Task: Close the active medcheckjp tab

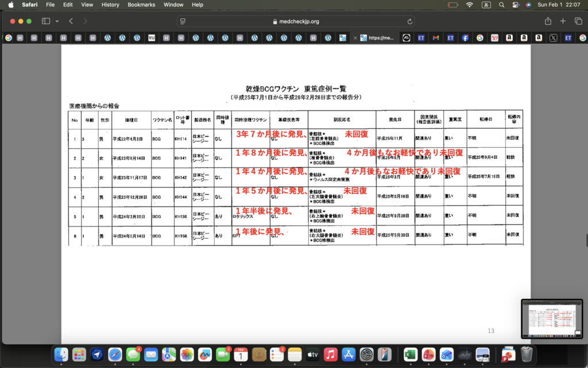Action: point(355,38)
